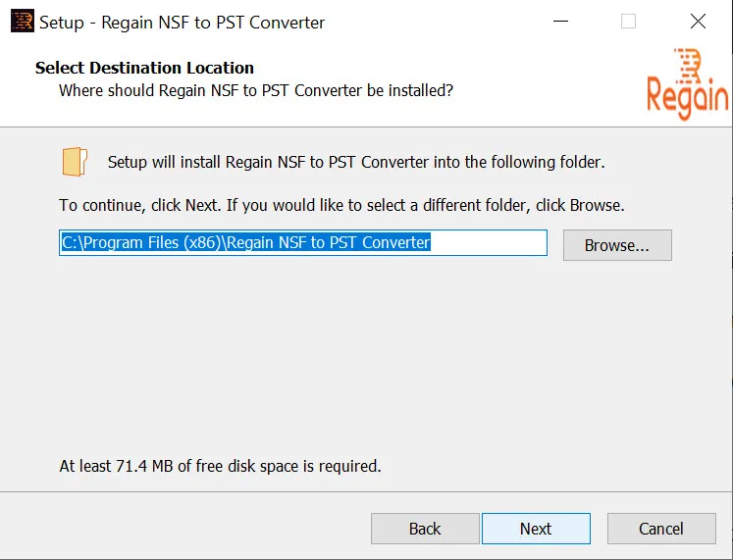This screenshot has height=560, width=733.
Task: Click the 'Select Destination Location' heading
Action: pos(144,68)
